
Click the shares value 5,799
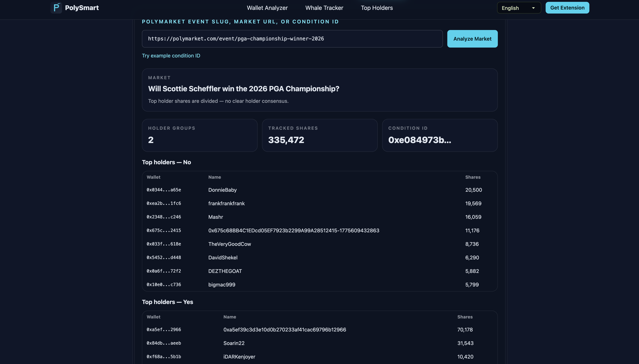pos(472,284)
